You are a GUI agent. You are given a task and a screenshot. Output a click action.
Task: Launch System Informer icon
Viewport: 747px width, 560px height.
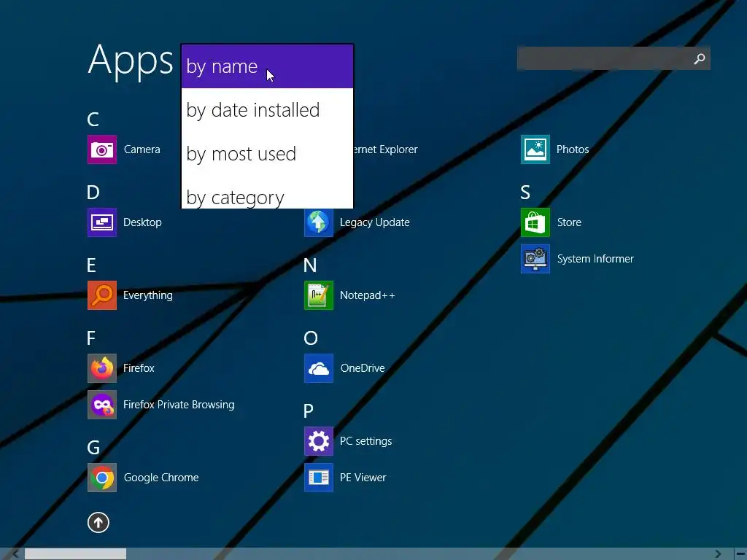[x=535, y=259]
